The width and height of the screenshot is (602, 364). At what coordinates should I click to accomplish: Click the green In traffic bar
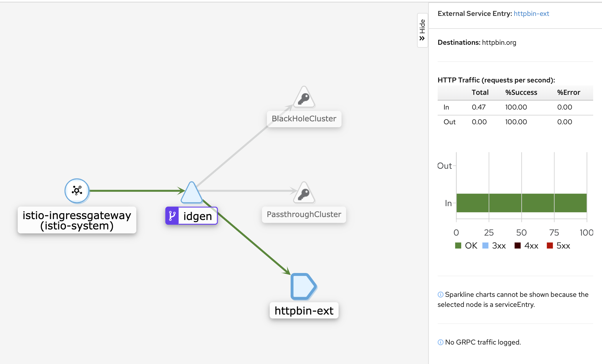[522, 203]
